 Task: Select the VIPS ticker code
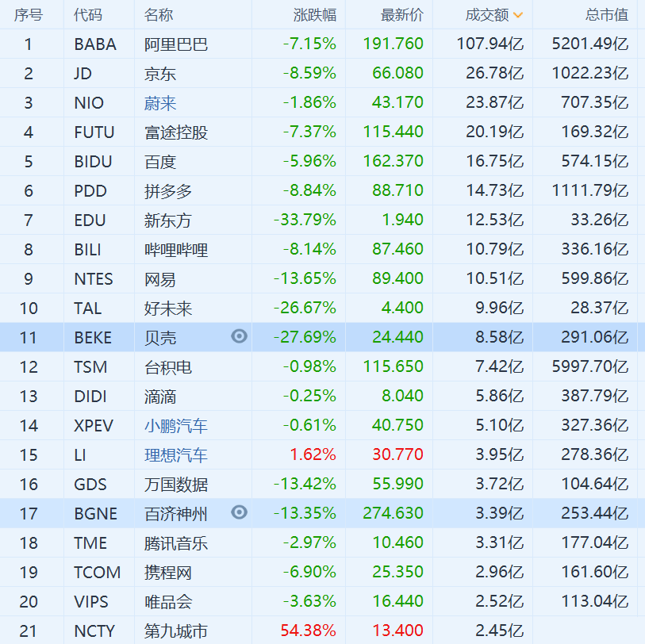(x=91, y=602)
